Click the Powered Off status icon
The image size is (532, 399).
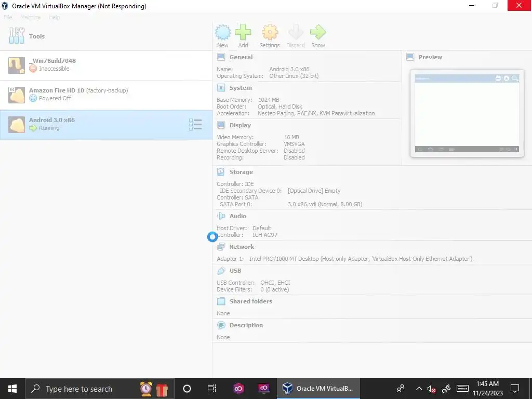(x=33, y=98)
